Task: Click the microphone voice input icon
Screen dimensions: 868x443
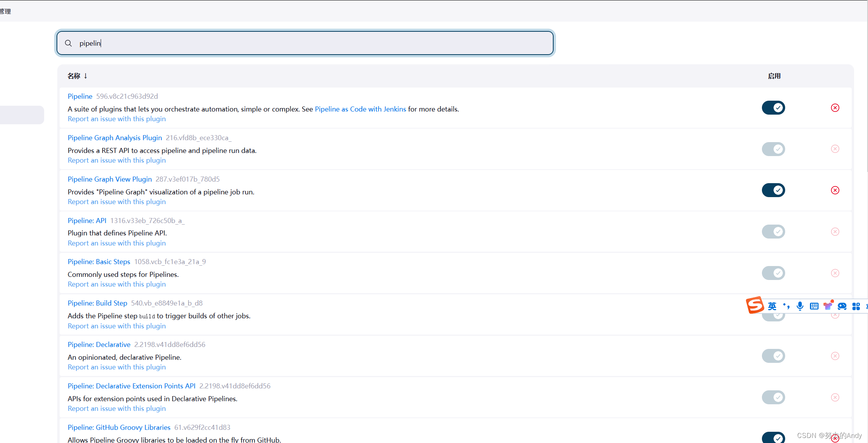Action: click(x=800, y=306)
